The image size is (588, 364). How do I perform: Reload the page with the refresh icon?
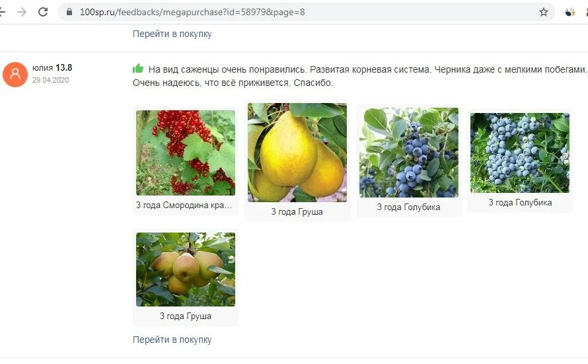pyautogui.click(x=43, y=12)
